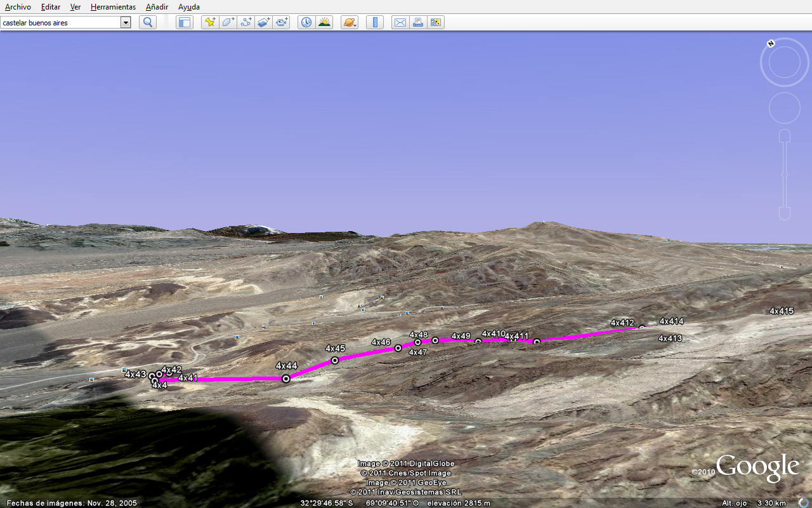Click the 4x44 placemark circle marker

click(x=286, y=378)
